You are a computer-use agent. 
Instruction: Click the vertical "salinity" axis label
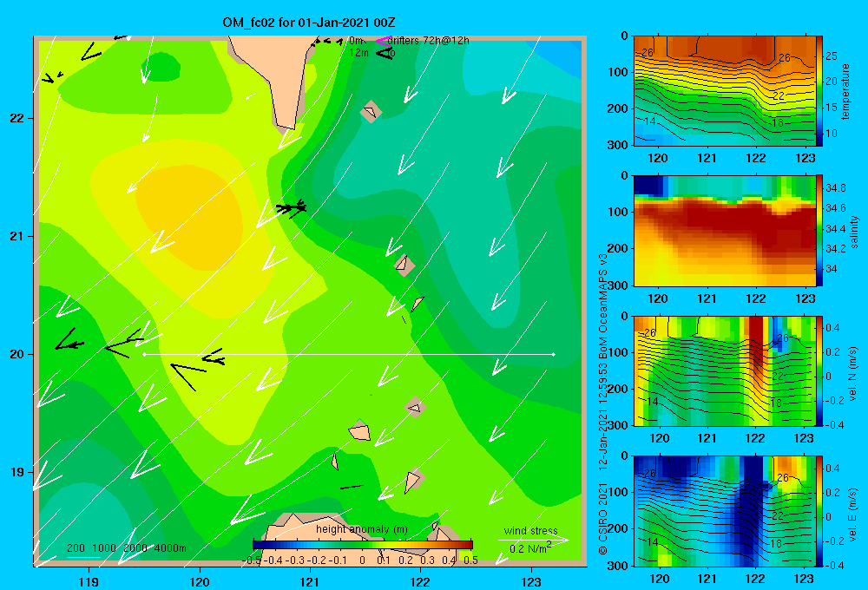[x=854, y=232]
